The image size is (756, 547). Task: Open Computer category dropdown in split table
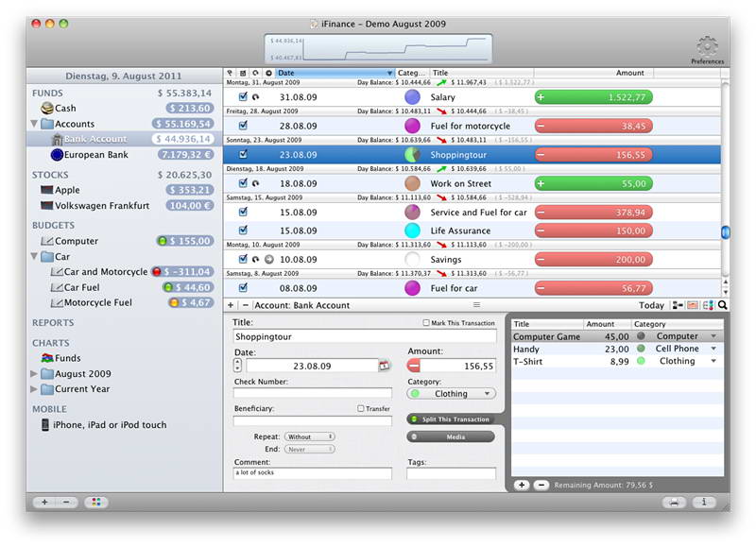pyautogui.click(x=713, y=336)
